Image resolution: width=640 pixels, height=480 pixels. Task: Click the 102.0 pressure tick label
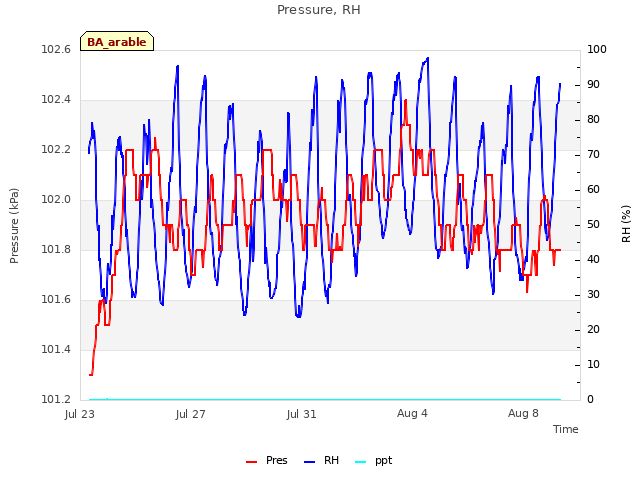coord(56,200)
